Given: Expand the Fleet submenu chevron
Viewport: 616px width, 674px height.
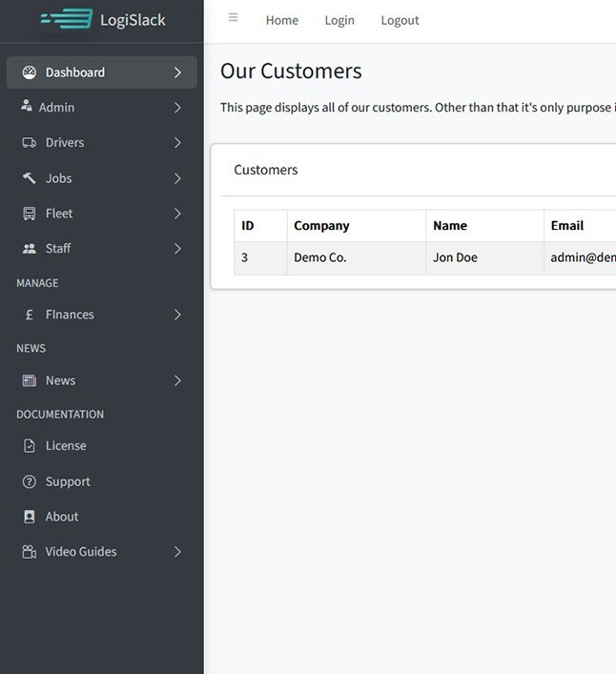Looking at the screenshot, I should [x=177, y=214].
